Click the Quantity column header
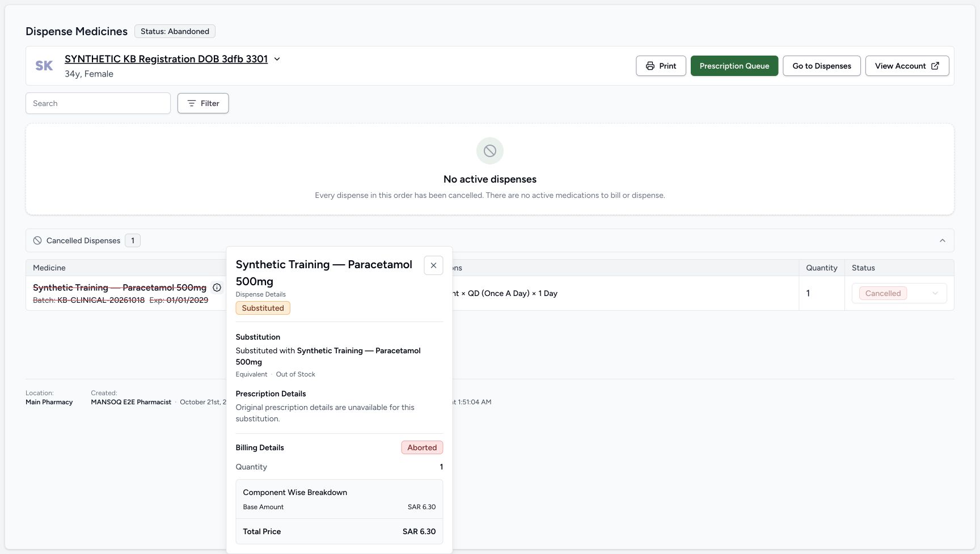The height and width of the screenshot is (554, 980). (x=821, y=268)
